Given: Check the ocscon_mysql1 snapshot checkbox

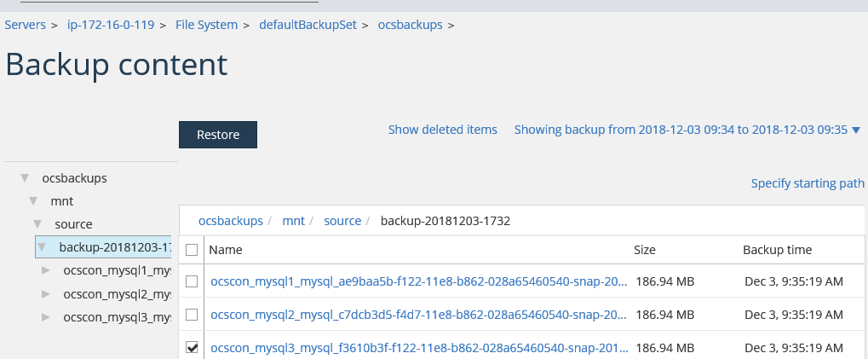Looking at the screenshot, I should (192, 281).
